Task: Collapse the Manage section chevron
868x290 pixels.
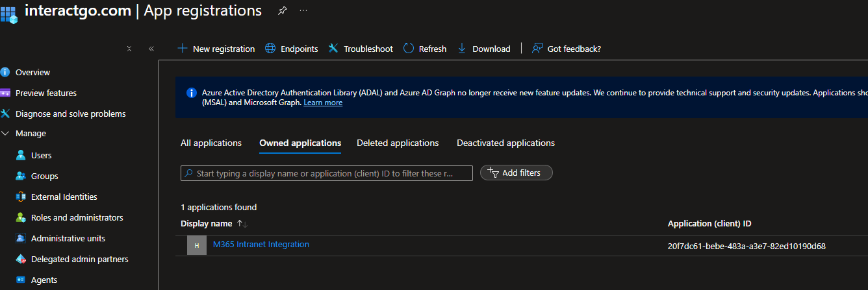Action: (5, 133)
